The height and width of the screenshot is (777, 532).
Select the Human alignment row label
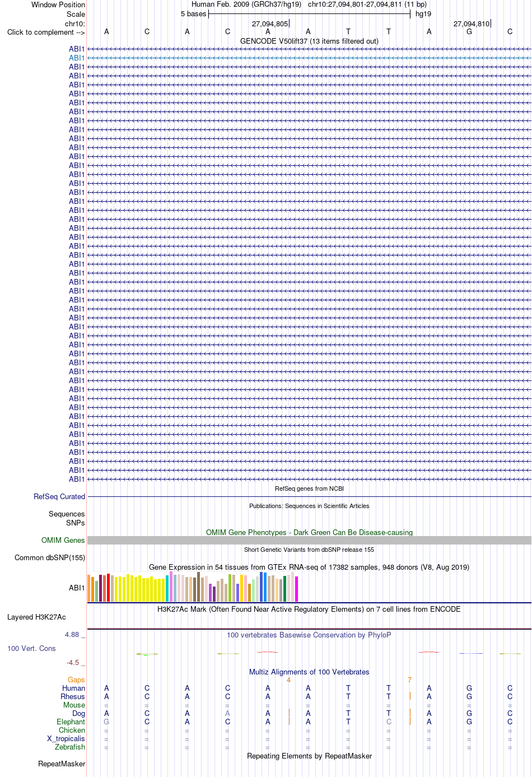[x=74, y=688]
